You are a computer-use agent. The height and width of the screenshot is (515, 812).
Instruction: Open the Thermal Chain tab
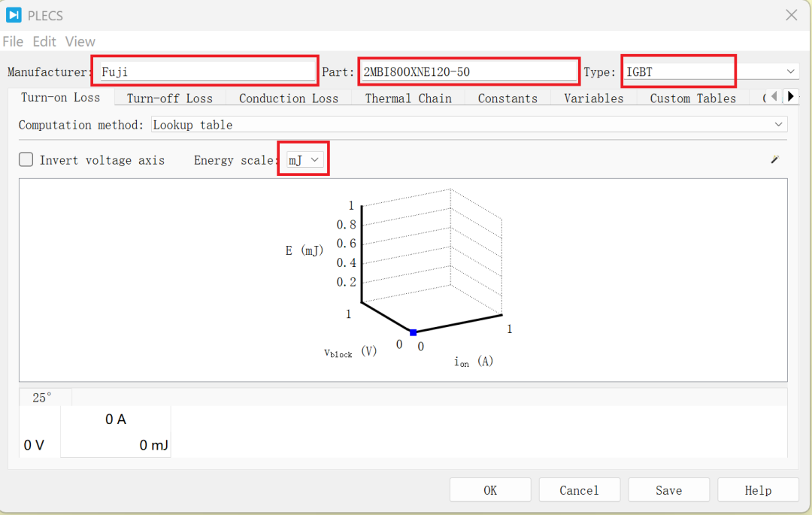point(408,98)
